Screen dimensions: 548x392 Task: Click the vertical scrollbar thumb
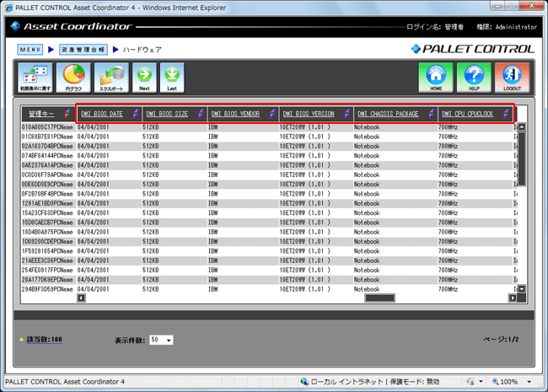click(522, 159)
